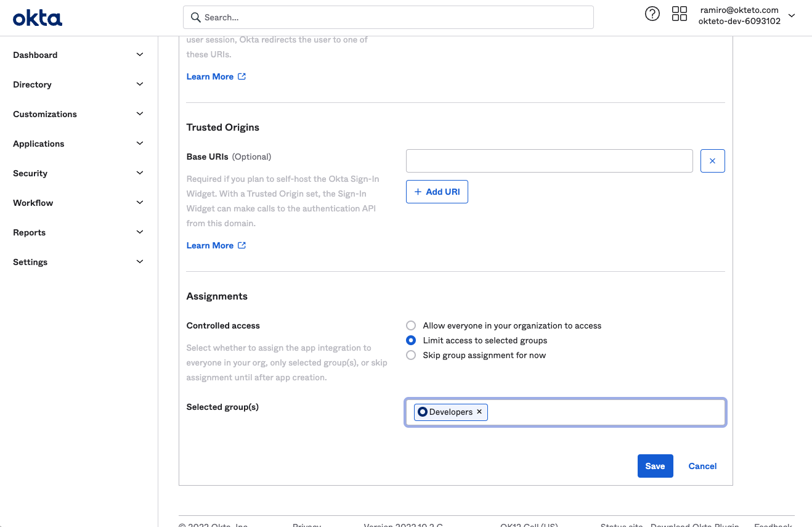
Task: Expand the Reports menu chevron
Action: pos(140,232)
